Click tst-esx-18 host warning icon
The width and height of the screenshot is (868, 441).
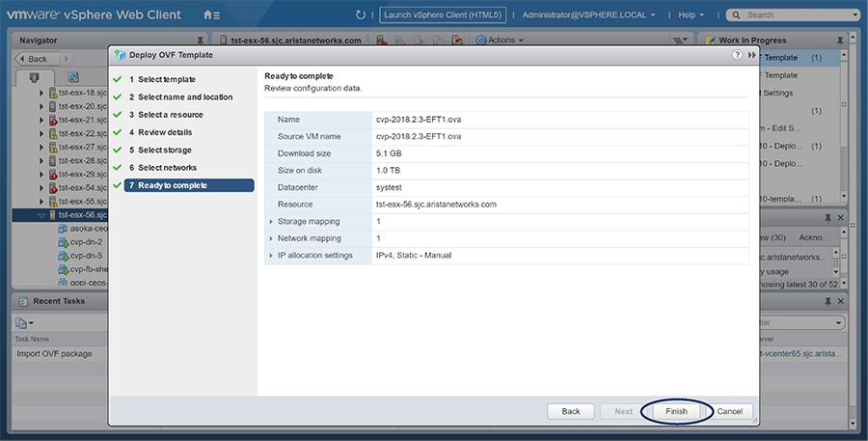coord(53,93)
